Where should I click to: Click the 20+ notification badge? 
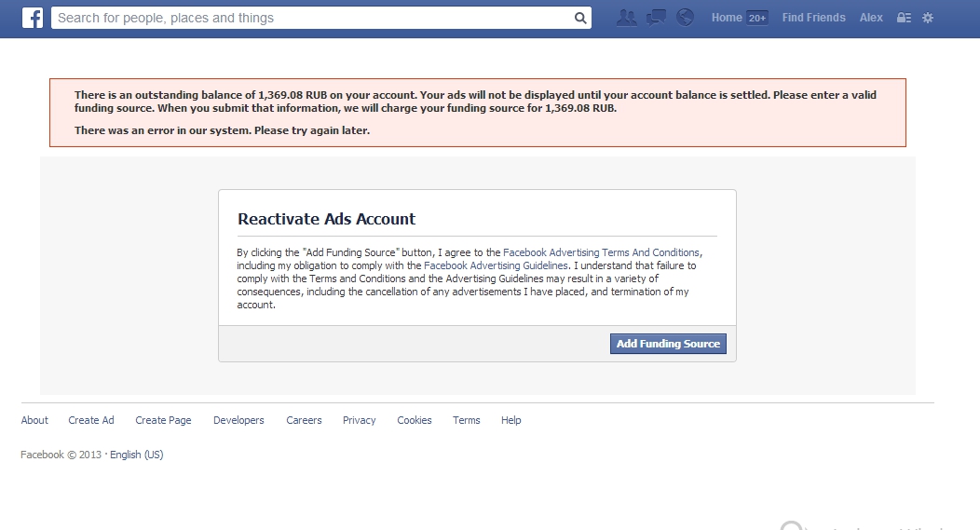(757, 18)
